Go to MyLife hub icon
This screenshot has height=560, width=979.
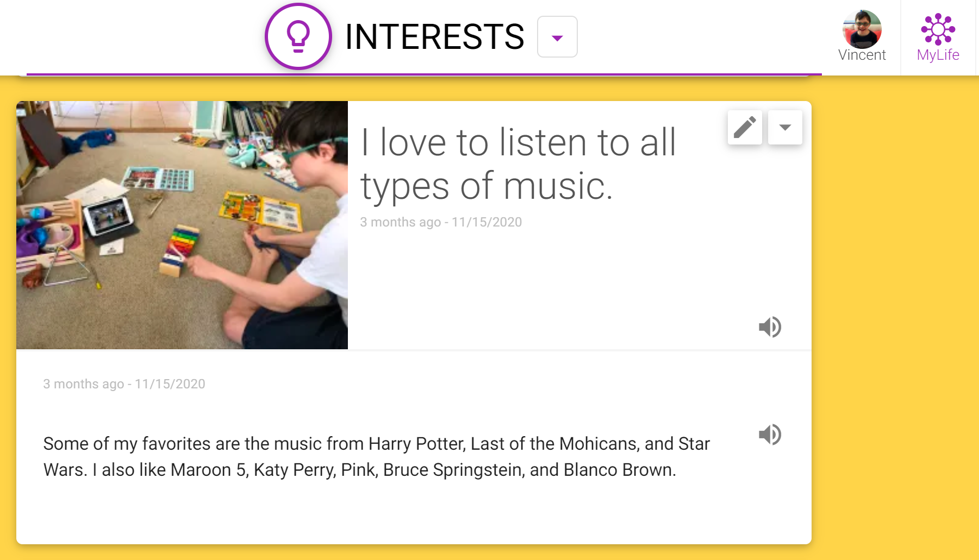click(x=938, y=29)
